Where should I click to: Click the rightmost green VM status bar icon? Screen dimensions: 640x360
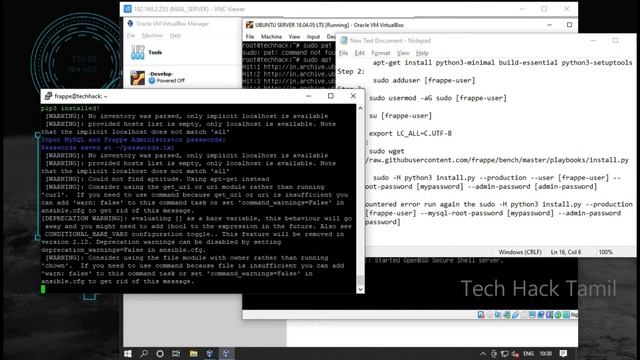(567, 315)
